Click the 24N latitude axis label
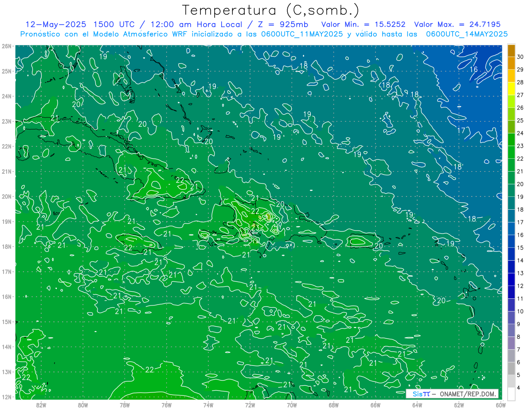 coord(7,96)
